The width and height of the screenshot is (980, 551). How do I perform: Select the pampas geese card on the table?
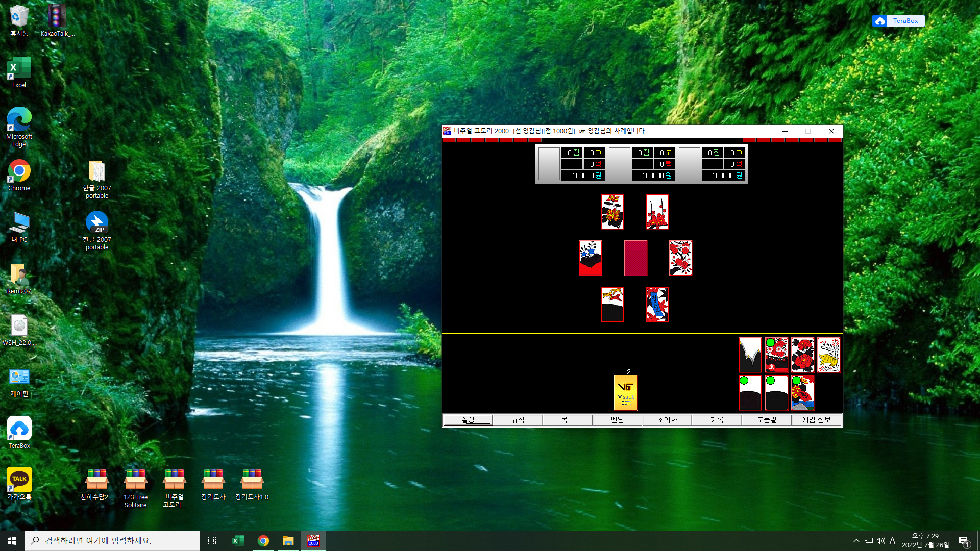(x=612, y=305)
